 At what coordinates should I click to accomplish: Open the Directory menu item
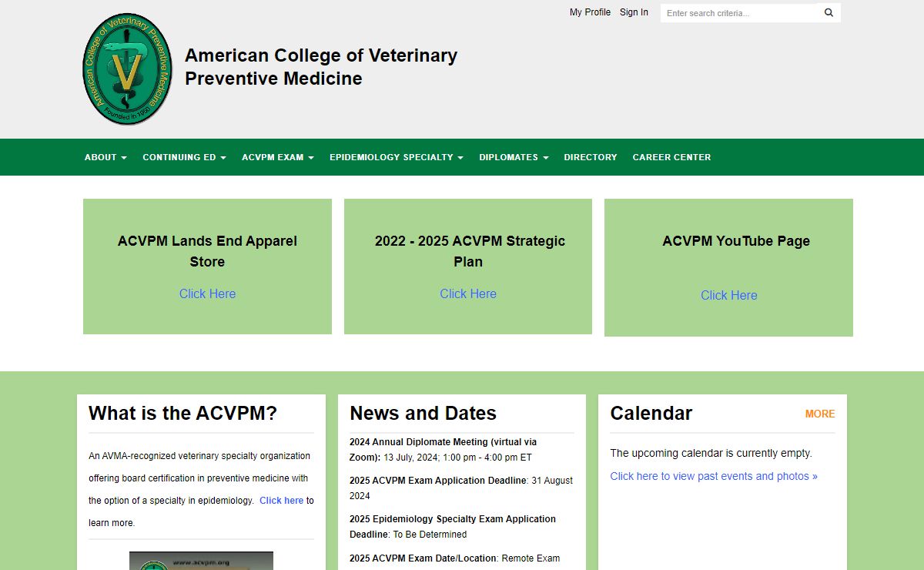coord(591,157)
